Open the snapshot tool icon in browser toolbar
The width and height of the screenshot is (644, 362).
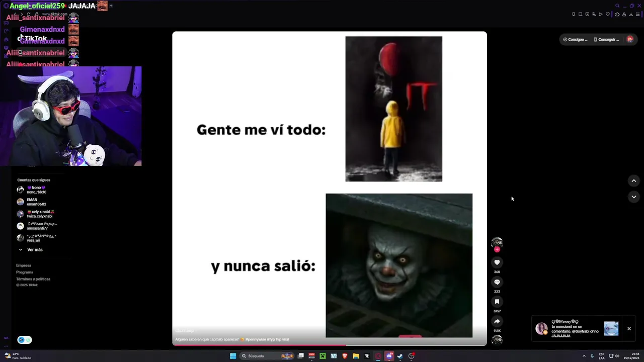tap(580, 14)
